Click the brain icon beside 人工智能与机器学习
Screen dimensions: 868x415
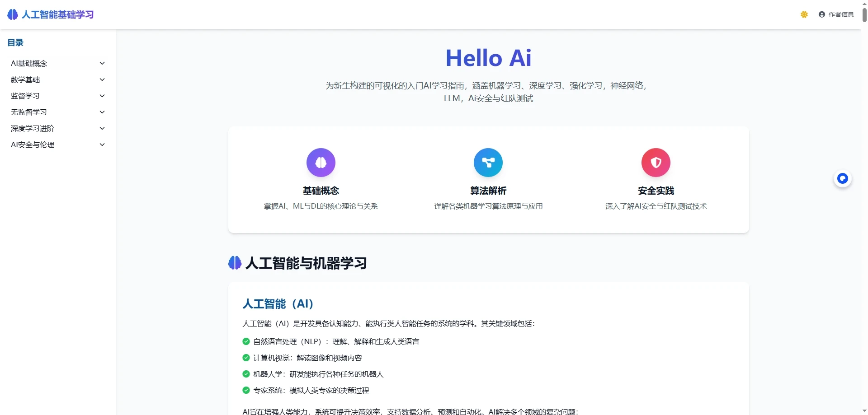click(x=235, y=263)
